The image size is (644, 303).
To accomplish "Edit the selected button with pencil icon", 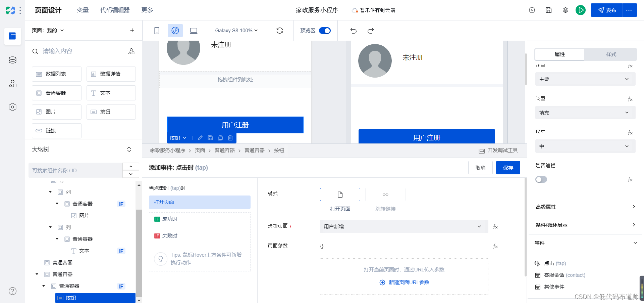I will (200, 138).
